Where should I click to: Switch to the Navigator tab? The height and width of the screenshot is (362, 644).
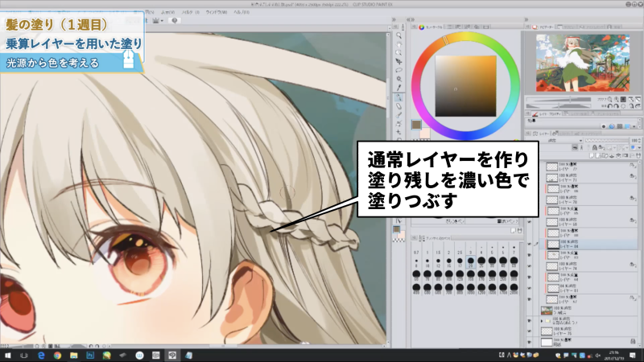(544, 27)
